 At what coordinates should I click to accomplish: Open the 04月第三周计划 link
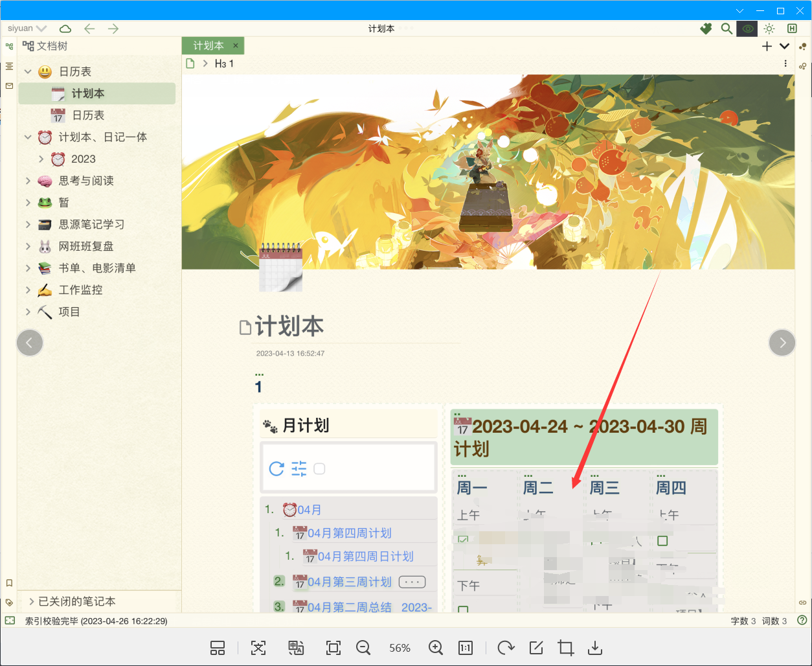[x=350, y=582]
